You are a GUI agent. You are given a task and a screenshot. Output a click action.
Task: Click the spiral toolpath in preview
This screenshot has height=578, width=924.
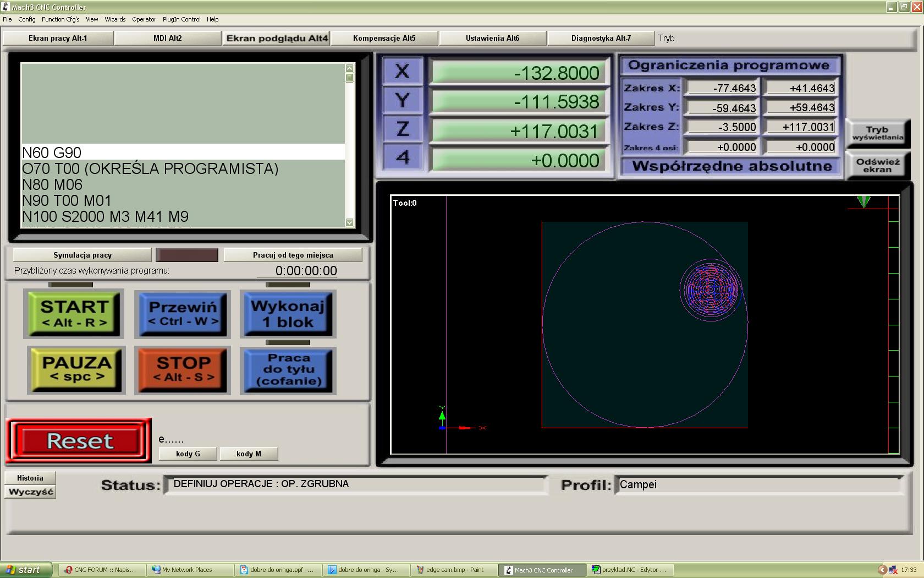point(711,289)
